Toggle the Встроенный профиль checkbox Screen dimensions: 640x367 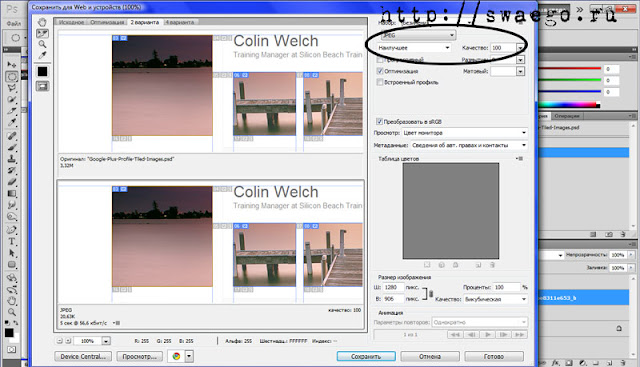pos(380,82)
